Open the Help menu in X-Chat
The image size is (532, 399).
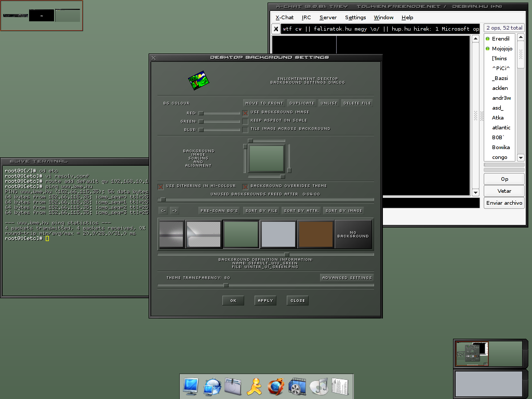tap(407, 17)
